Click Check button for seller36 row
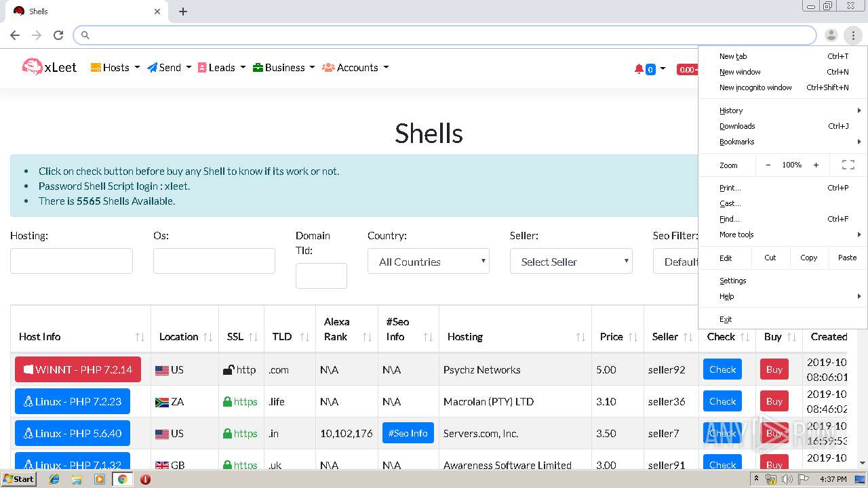This screenshot has width=868, height=488. pos(722,401)
